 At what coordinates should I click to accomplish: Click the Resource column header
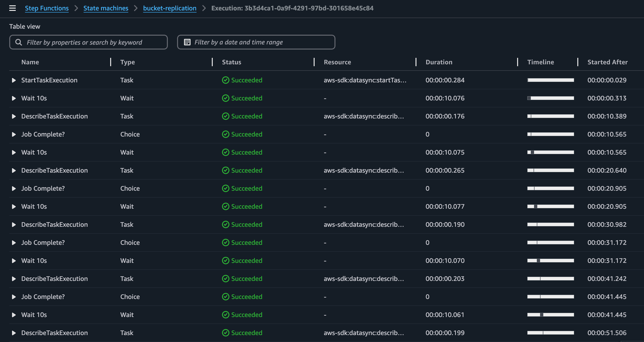(x=337, y=62)
